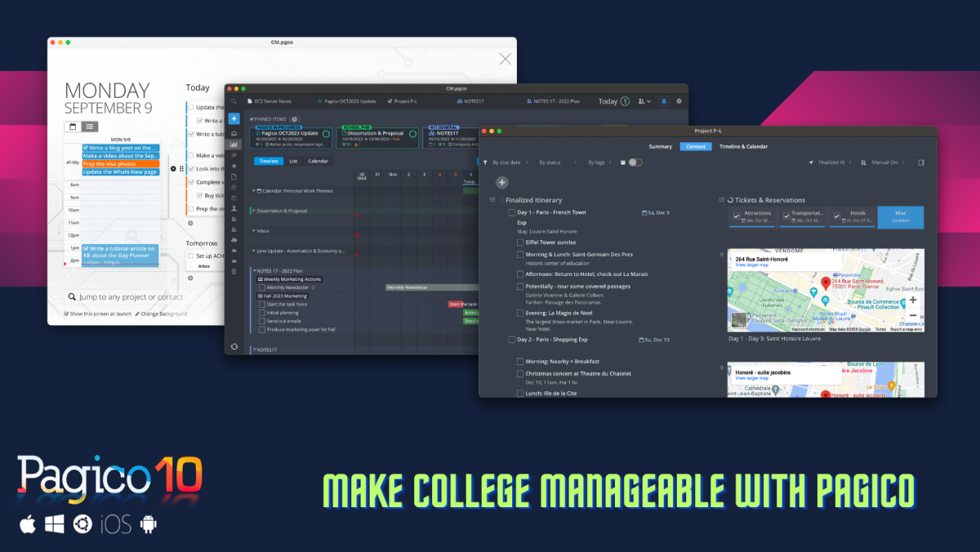Open the chart dashboard icon in the sidebar

(234, 145)
